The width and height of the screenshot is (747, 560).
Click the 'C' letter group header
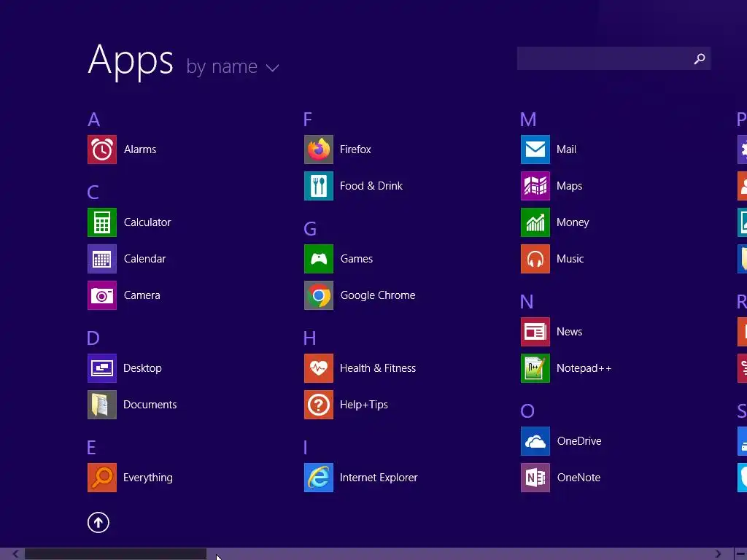(93, 192)
